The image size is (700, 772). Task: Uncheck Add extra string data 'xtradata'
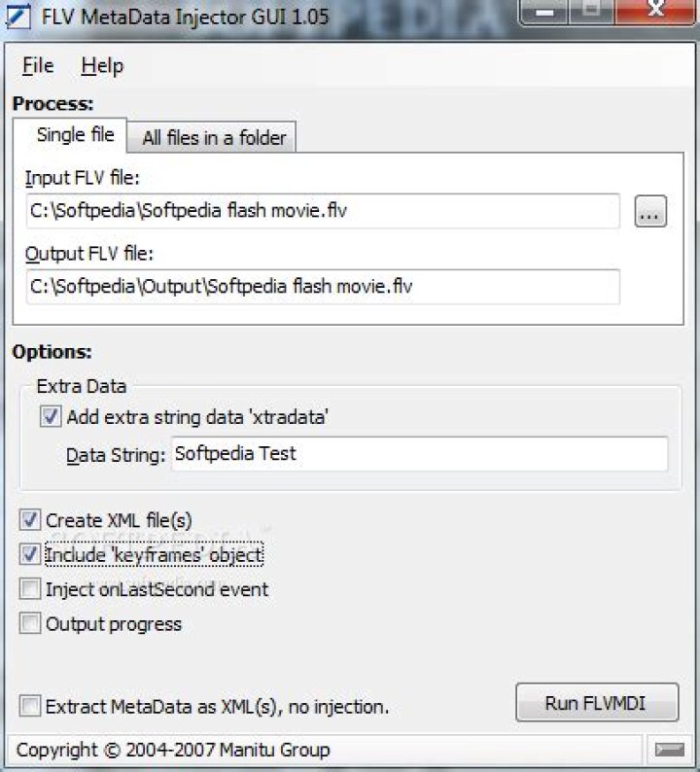(51, 416)
